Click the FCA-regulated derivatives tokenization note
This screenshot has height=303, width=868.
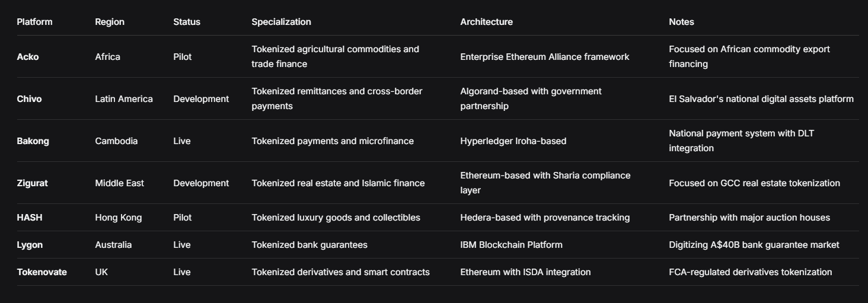pos(750,272)
